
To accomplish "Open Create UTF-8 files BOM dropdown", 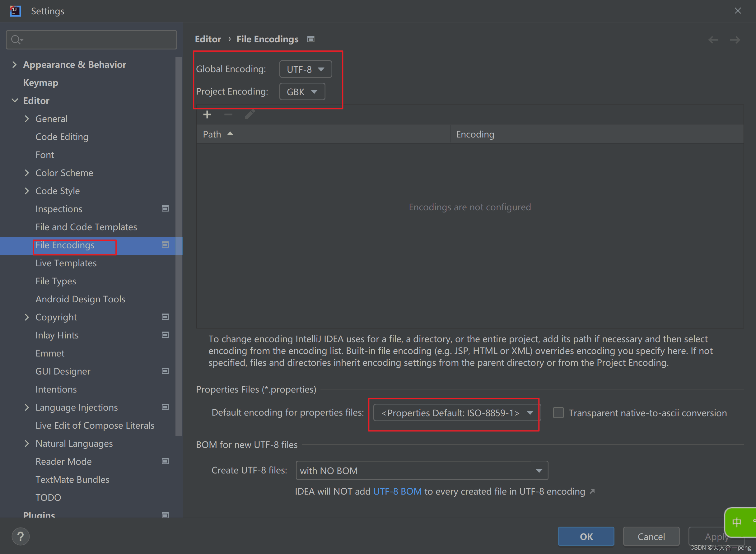I will pos(422,471).
